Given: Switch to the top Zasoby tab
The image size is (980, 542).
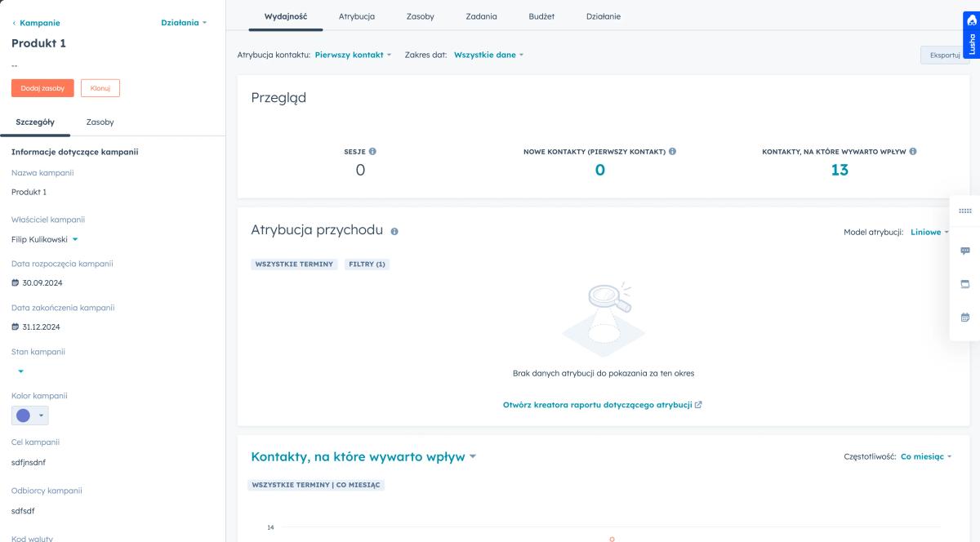Looking at the screenshot, I should [421, 16].
